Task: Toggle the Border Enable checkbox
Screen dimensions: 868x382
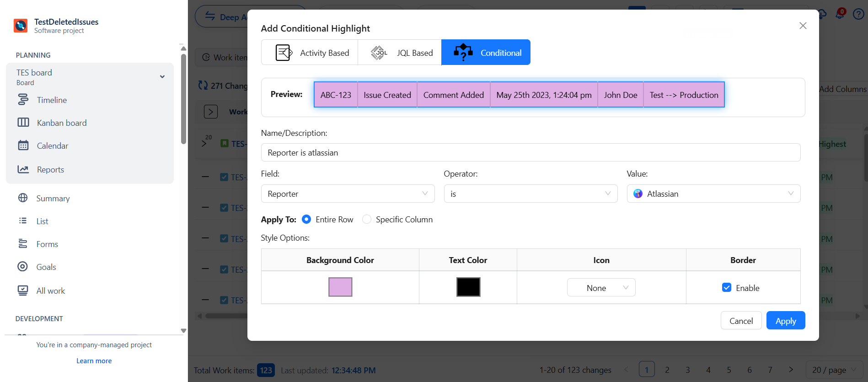Action: [727, 288]
